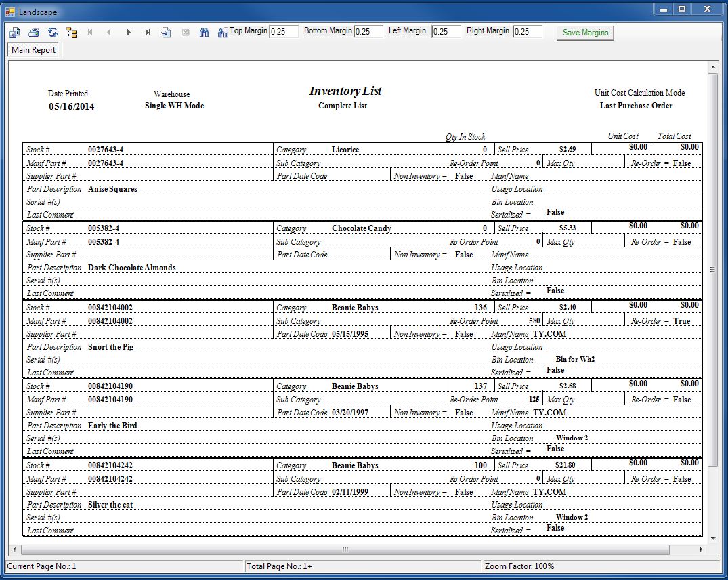Click the 'Dark Chocolate Almonds' part description
The height and width of the screenshot is (580, 728).
(132, 268)
